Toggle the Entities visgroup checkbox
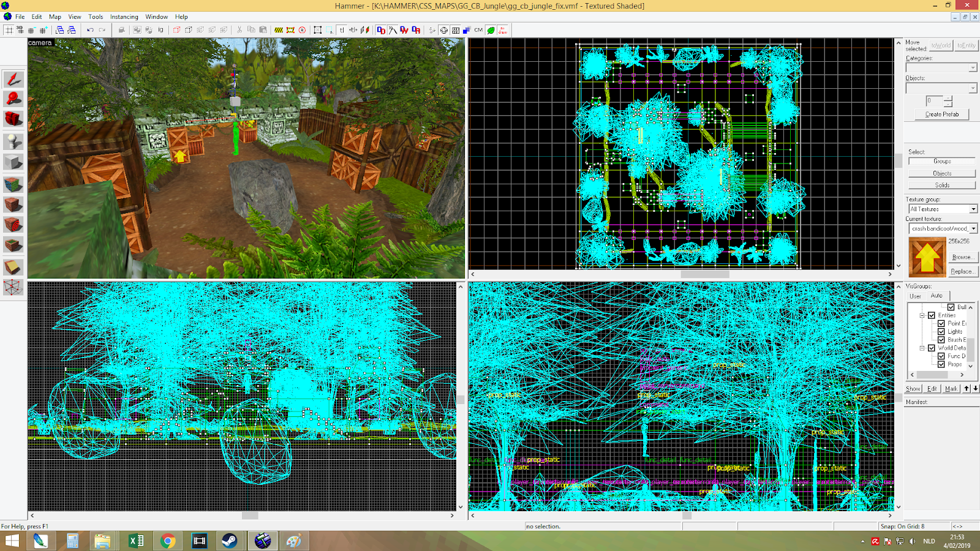The image size is (980, 551). 932,315
